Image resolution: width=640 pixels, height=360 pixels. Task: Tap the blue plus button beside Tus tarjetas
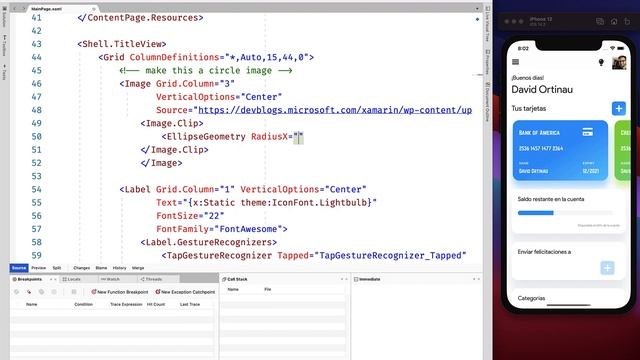619,108
